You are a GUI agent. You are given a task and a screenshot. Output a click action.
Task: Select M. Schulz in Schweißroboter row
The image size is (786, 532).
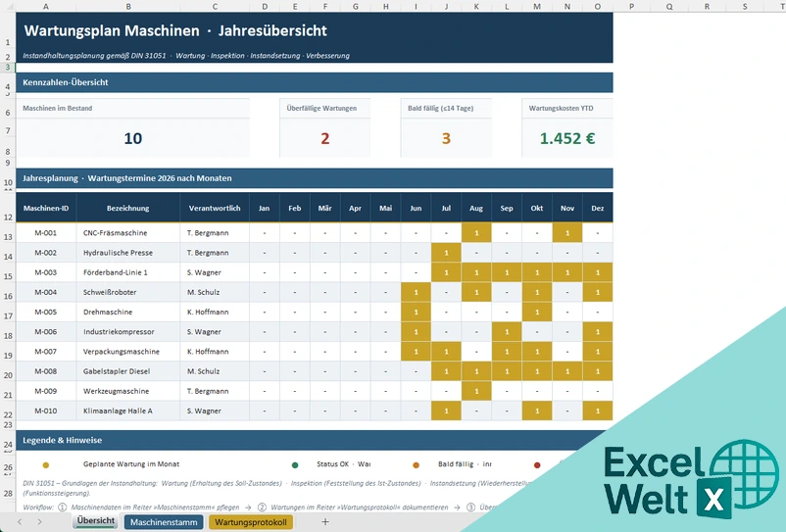point(215,292)
